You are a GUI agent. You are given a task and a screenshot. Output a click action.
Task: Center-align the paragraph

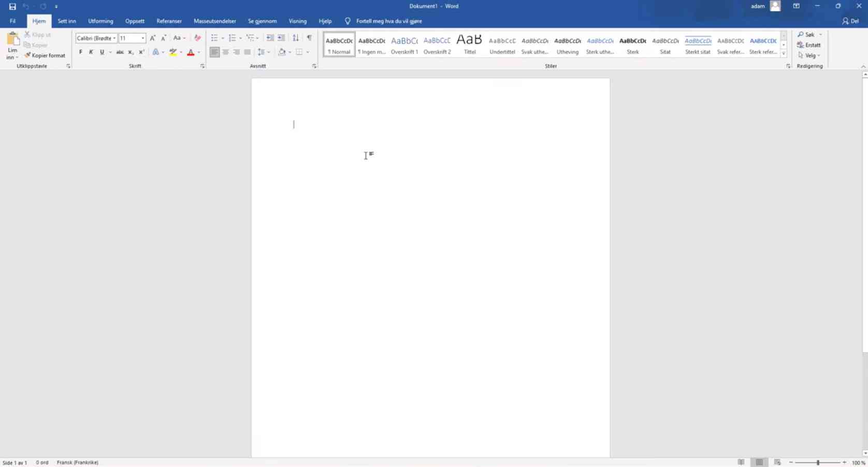tap(225, 52)
